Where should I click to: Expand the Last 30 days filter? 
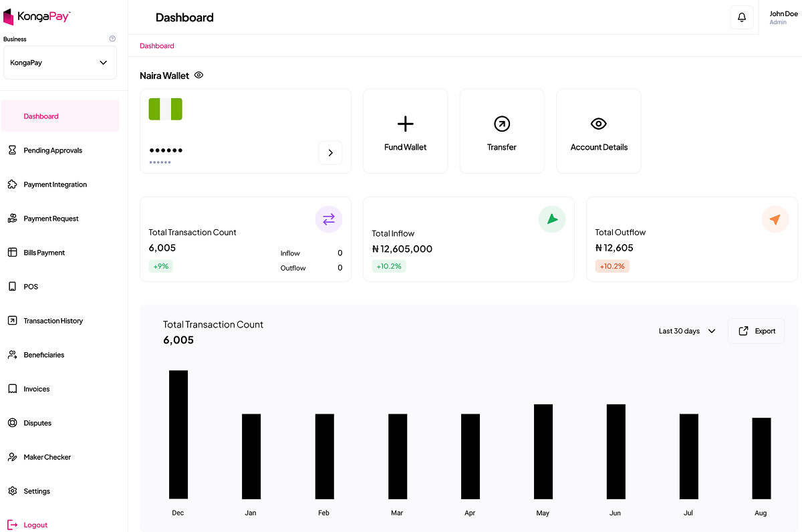point(687,331)
